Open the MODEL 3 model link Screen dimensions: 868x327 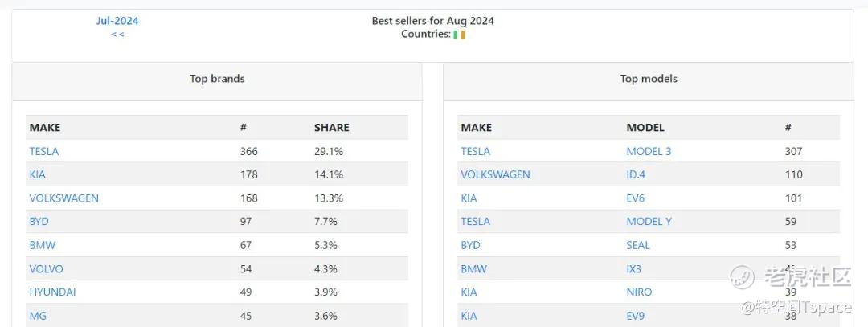point(649,151)
